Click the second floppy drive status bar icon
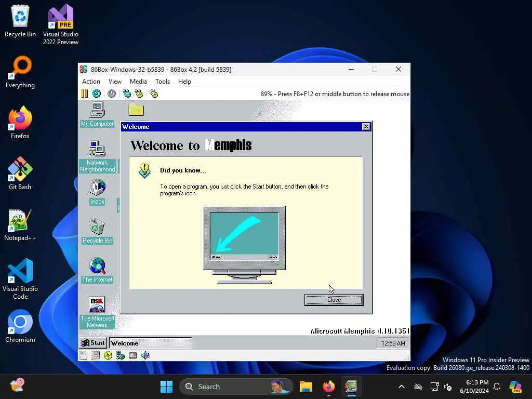The image size is (532, 399). [96, 355]
